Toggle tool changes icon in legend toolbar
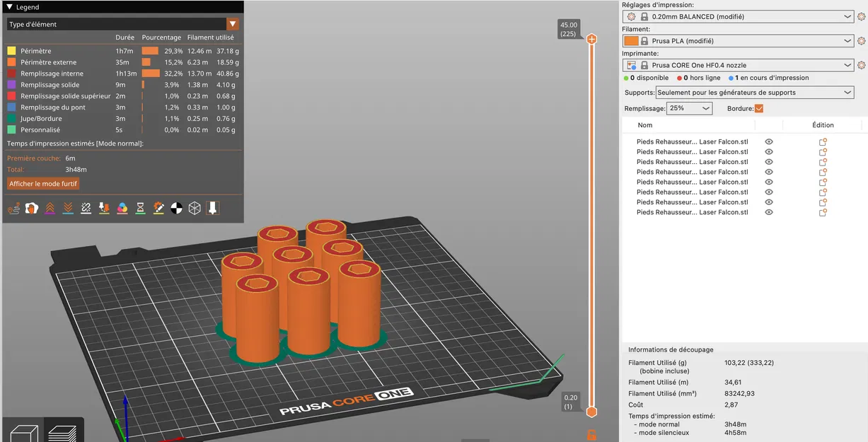This screenshot has width=868, height=442. (x=104, y=208)
